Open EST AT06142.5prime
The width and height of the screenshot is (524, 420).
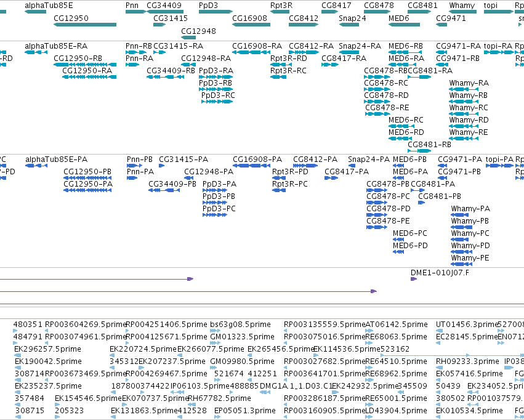tap(397, 325)
